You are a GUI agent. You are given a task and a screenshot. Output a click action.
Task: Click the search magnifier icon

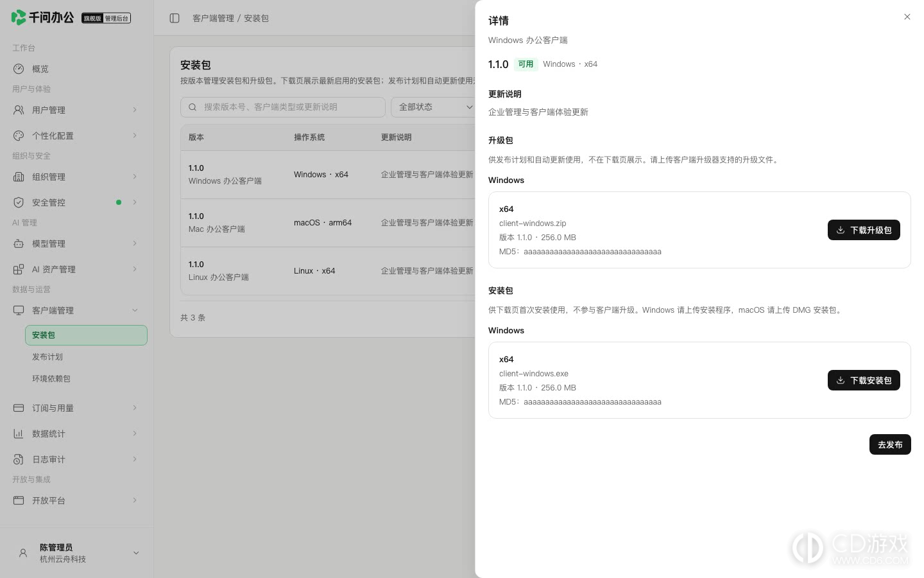point(193,107)
